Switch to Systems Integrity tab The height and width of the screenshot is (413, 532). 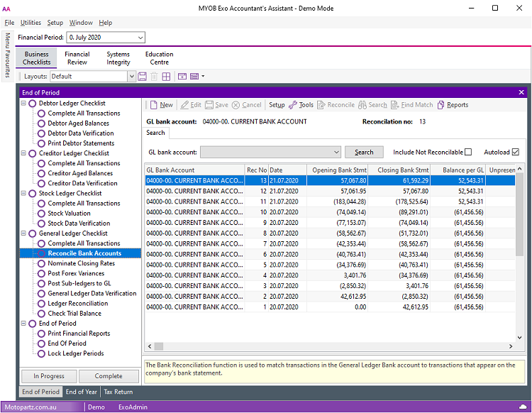[x=118, y=58]
